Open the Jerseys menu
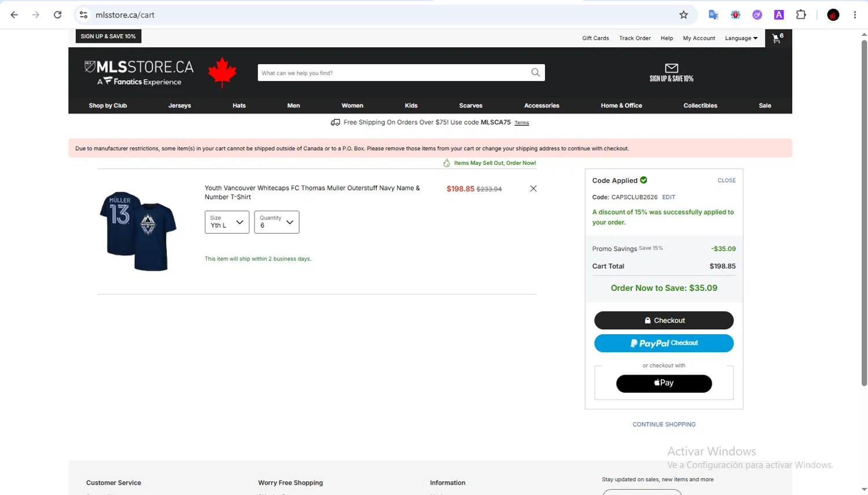 pos(179,106)
